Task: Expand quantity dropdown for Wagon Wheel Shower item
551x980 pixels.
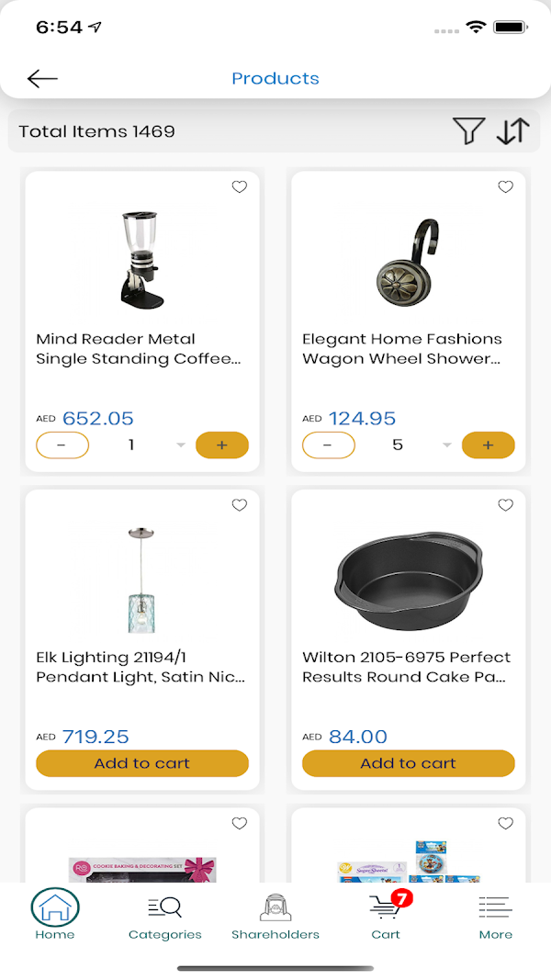Action: pyautogui.click(x=447, y=445)
